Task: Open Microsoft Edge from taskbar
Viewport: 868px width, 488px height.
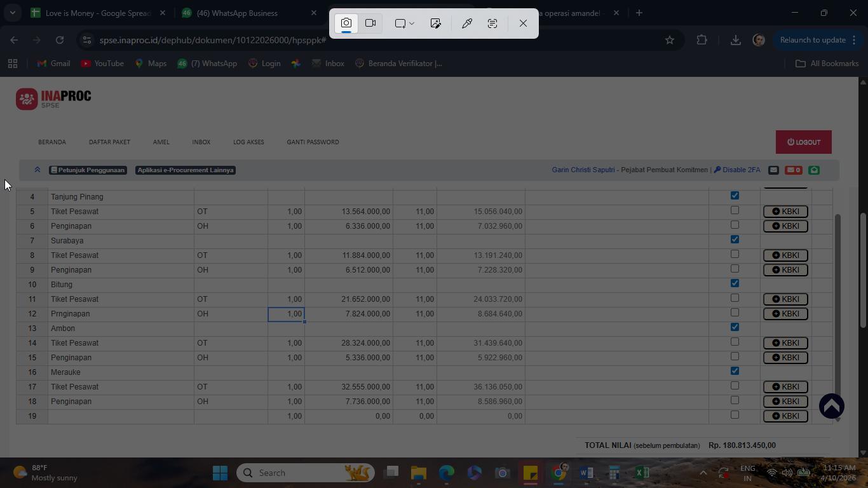Action: (447, 473)
